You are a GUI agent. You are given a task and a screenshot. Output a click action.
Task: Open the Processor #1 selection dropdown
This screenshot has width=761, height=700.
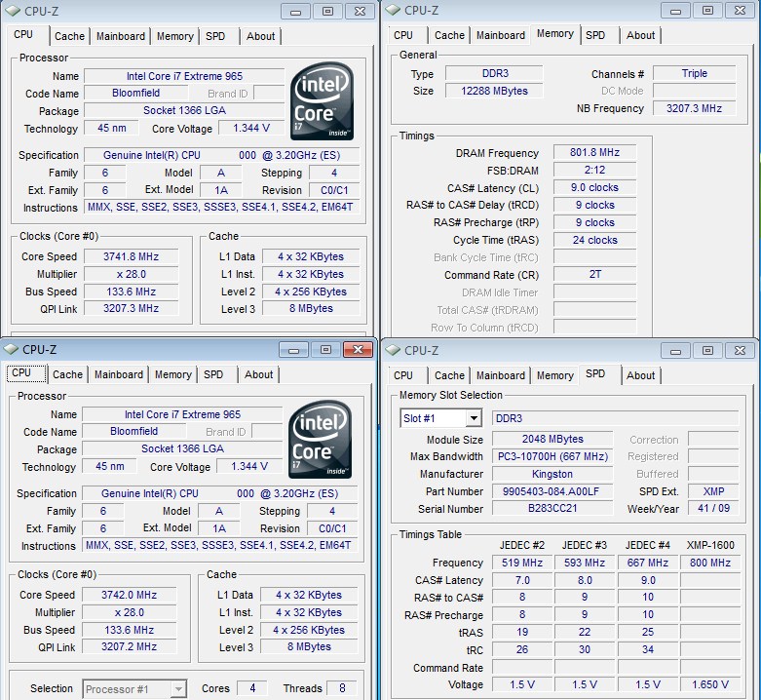178,689
